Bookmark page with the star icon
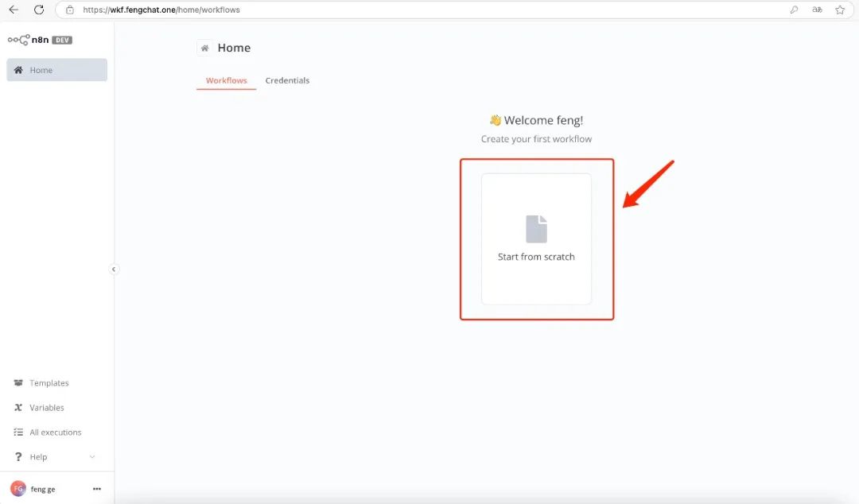The image size is (859, 504). (840, 10)
